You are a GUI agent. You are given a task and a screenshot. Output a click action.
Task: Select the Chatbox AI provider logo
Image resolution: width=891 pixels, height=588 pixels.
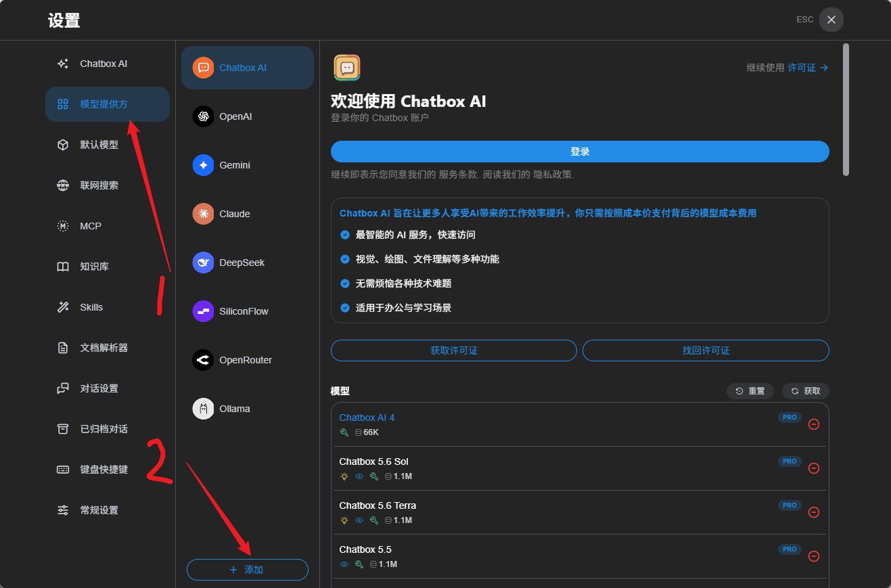tap(203, 68)
